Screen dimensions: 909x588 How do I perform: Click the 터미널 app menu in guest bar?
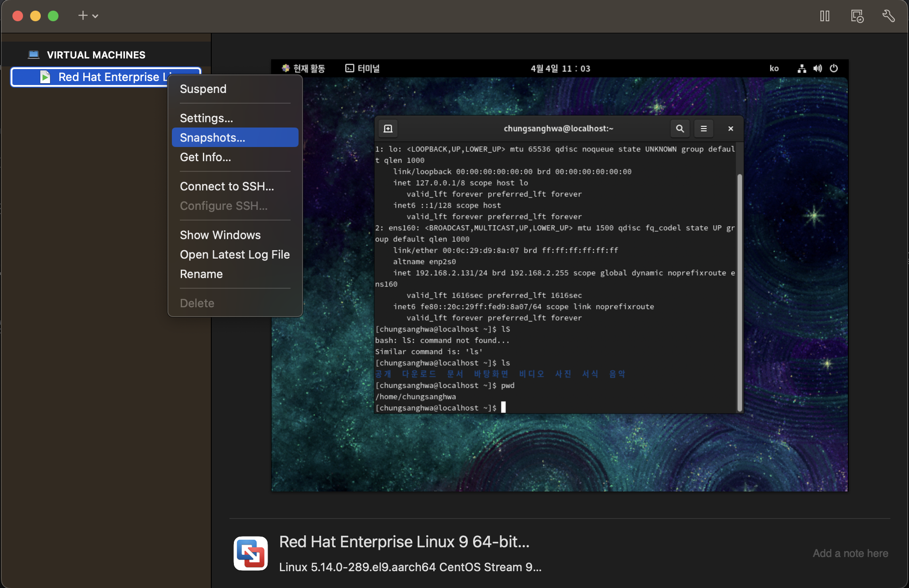(362, 69)
